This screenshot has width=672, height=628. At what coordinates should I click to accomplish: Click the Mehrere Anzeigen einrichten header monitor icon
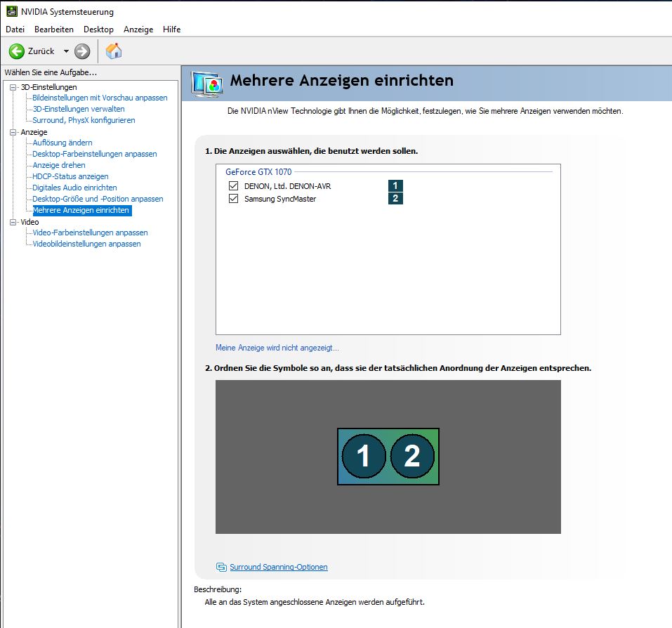tap(207, 84)
